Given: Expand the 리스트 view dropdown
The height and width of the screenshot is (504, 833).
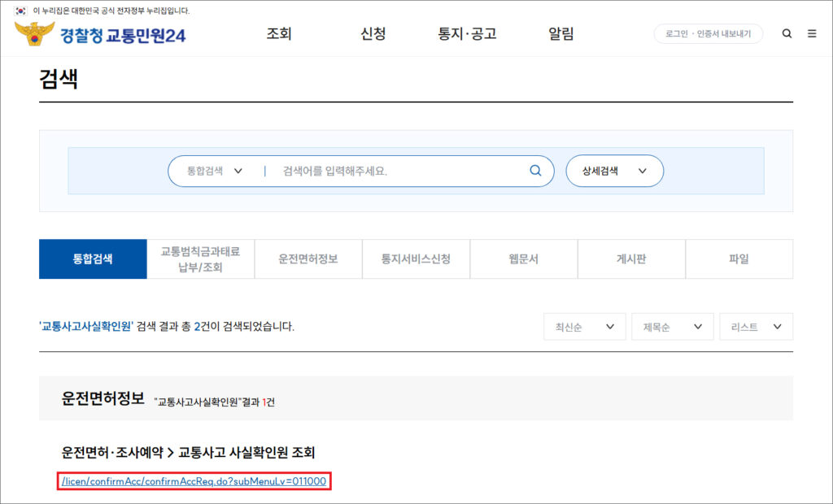Looking at the screenshot, I should (x=756, y=327).
